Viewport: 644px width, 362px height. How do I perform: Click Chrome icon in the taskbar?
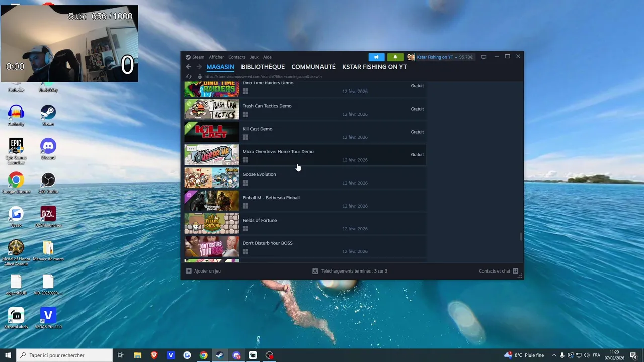203,355
